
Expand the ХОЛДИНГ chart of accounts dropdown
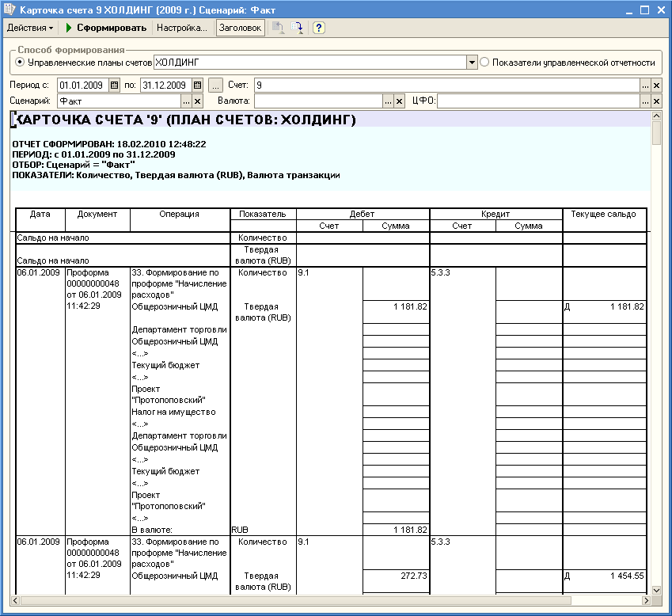[x=472, y=62]
